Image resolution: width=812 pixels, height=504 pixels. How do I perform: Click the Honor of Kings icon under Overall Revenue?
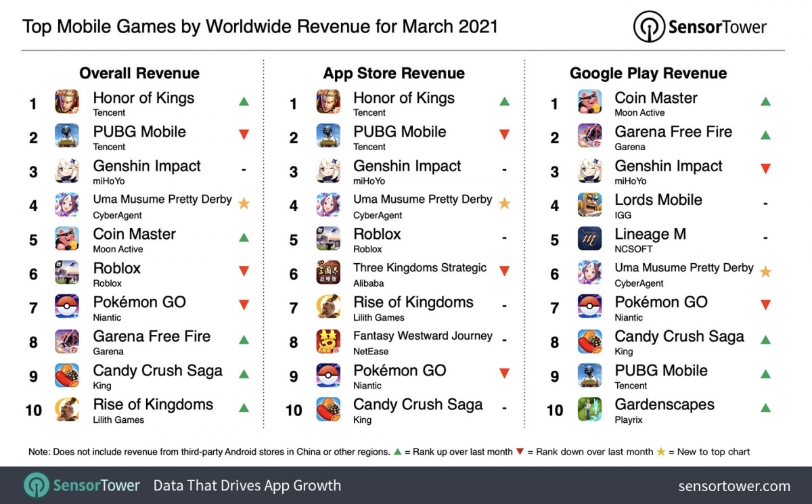pos(66,103)
